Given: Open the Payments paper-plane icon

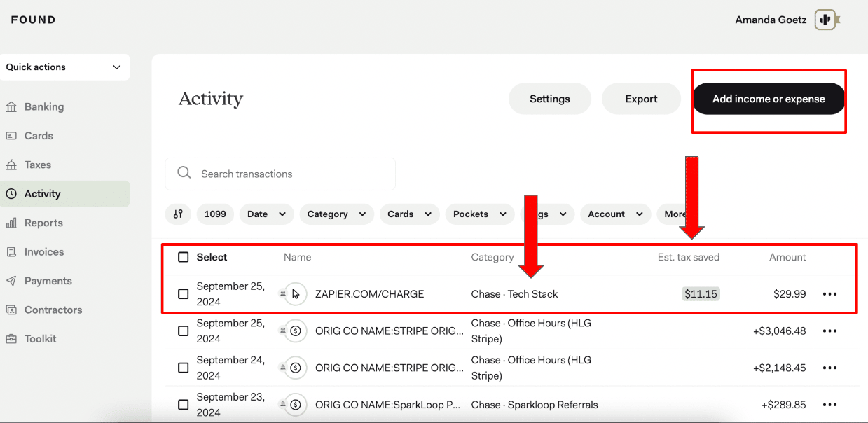Looking at the screenshot, I should point(11,281).
